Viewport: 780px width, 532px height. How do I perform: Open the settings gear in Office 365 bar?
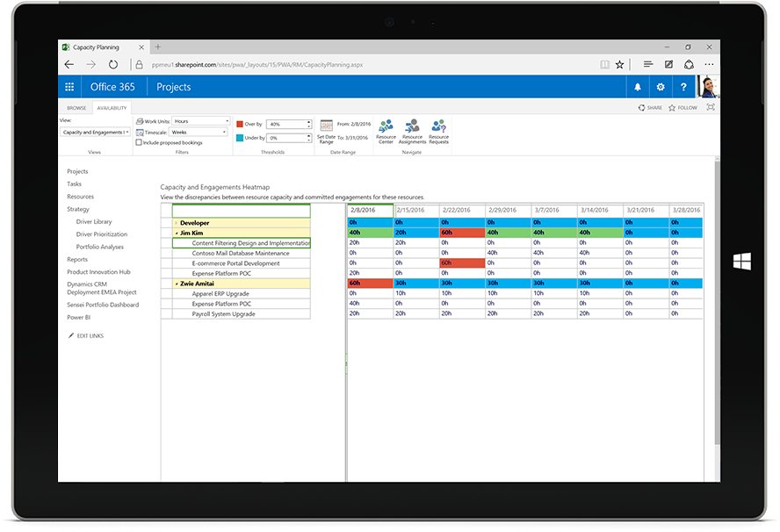[x=661, y=87]
